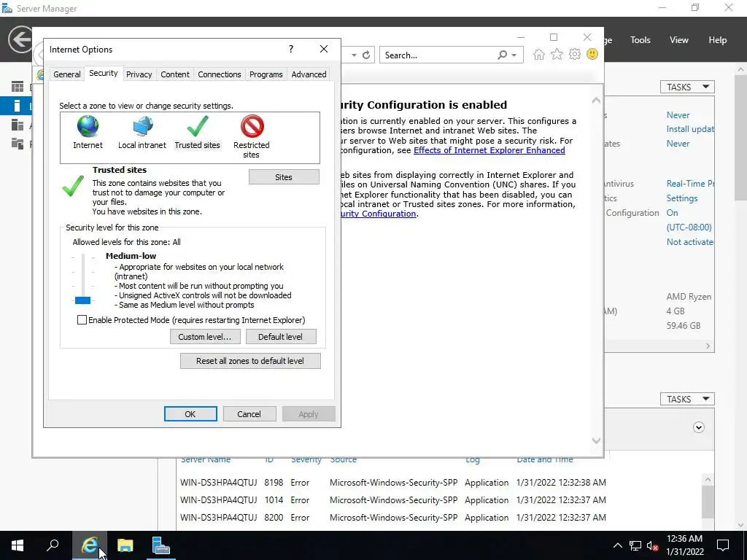Open the Events TASKS dropdown

pos(687,399)
